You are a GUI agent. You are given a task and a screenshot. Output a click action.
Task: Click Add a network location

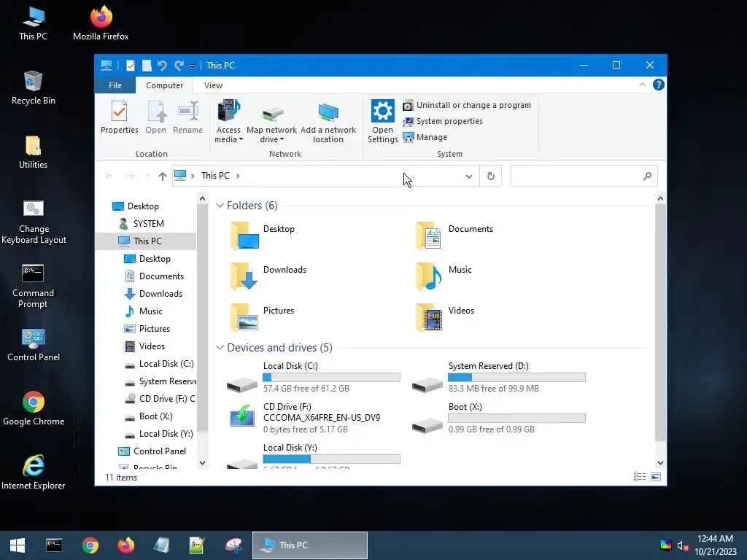pos(328,122)
